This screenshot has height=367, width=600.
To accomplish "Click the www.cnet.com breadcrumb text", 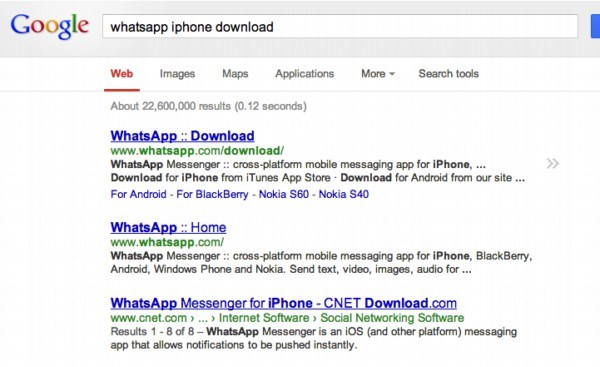I will [148, 318].
